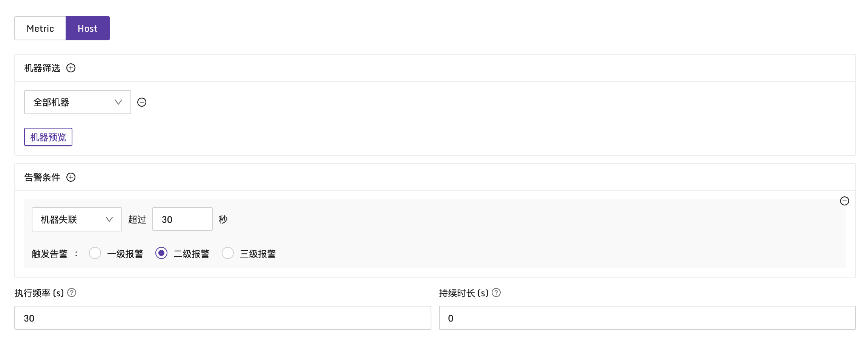This screenshot has height=340, width=868.
Task: Expand the machine selection combo box
Action: (77, 102)
